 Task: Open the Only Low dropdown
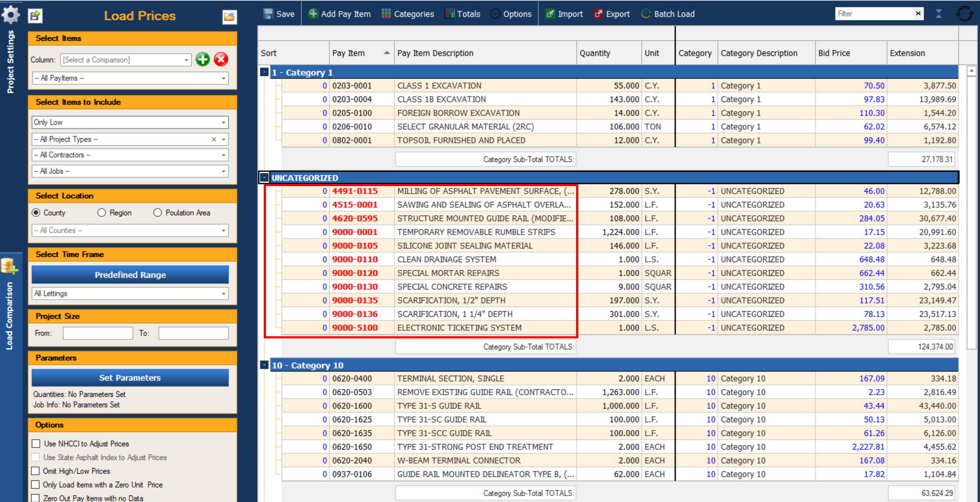coord(223,122)
